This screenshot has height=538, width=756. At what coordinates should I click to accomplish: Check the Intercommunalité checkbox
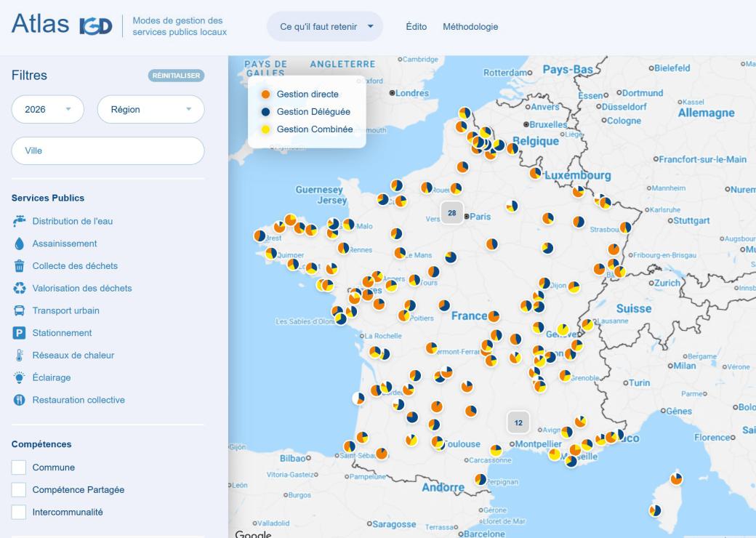point(19,512)
